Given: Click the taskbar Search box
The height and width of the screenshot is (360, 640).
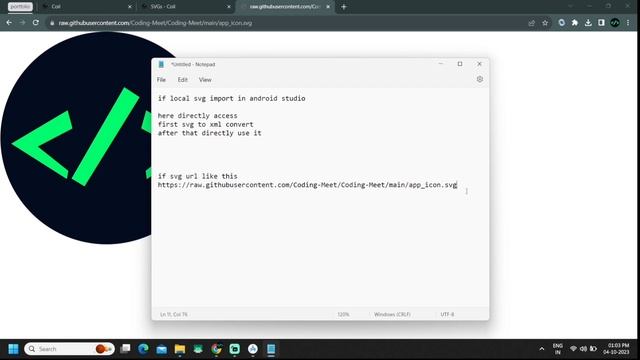Looking at the screenshot, I should pyautogui.click(x=69, y=349).
